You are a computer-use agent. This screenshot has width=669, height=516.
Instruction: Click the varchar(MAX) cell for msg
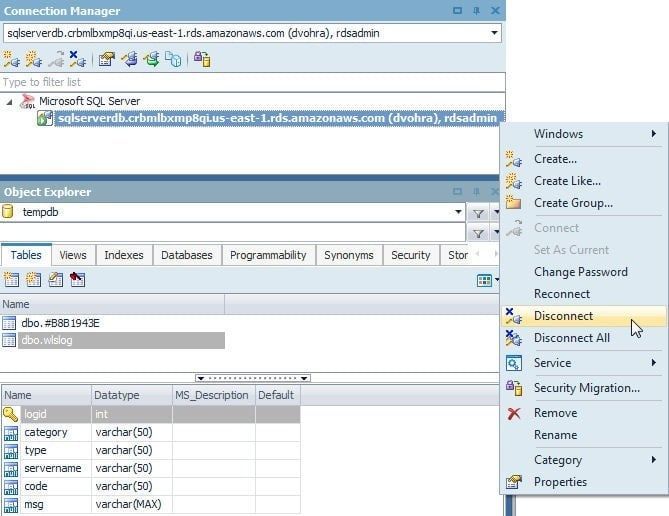(x=132, y=504)
